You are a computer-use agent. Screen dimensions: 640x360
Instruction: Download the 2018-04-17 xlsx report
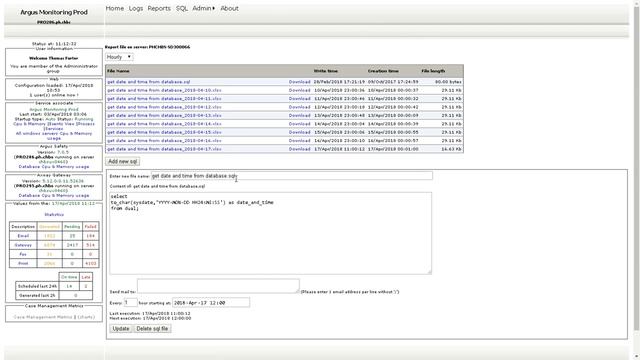[300, 149]
